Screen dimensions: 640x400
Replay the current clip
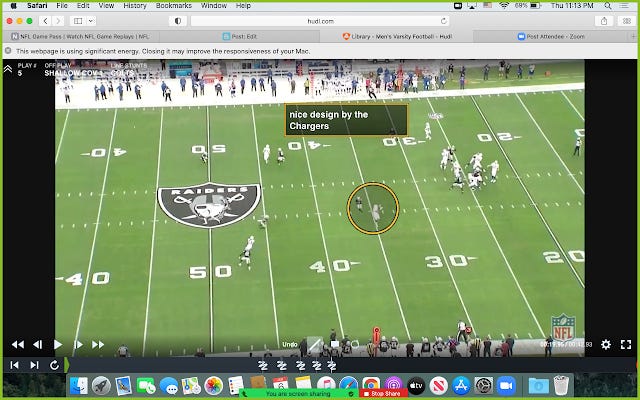coord(54,365)
